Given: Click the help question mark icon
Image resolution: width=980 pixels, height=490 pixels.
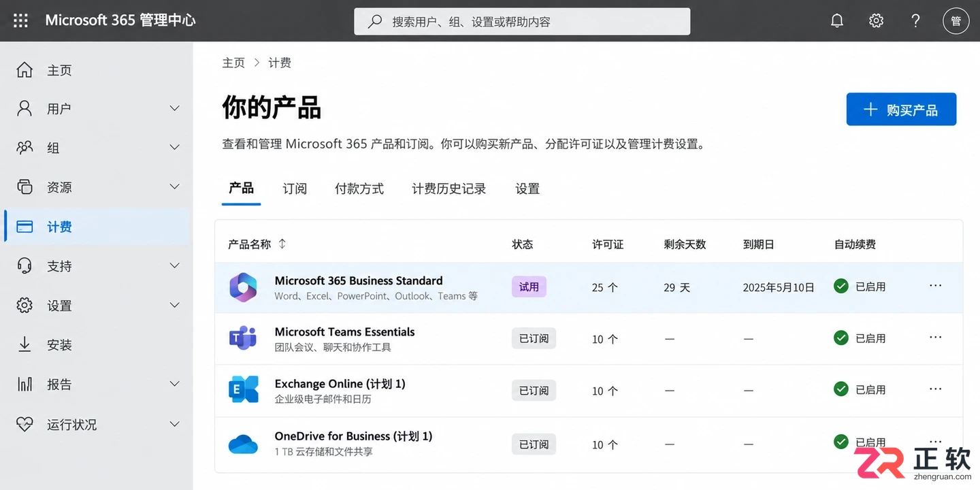Looking at the screenshot, I should (916, 21).
